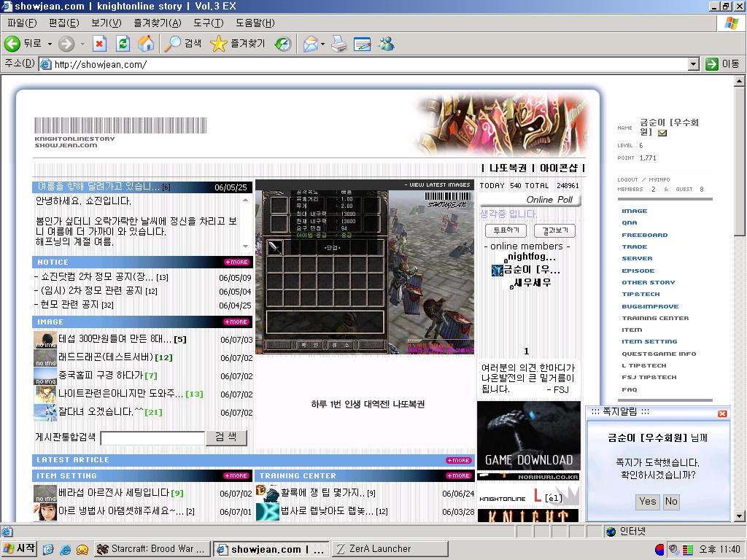747x560 pixels.
Task: Open the 편집(E) menu
Action: click(x=64, y=23)
